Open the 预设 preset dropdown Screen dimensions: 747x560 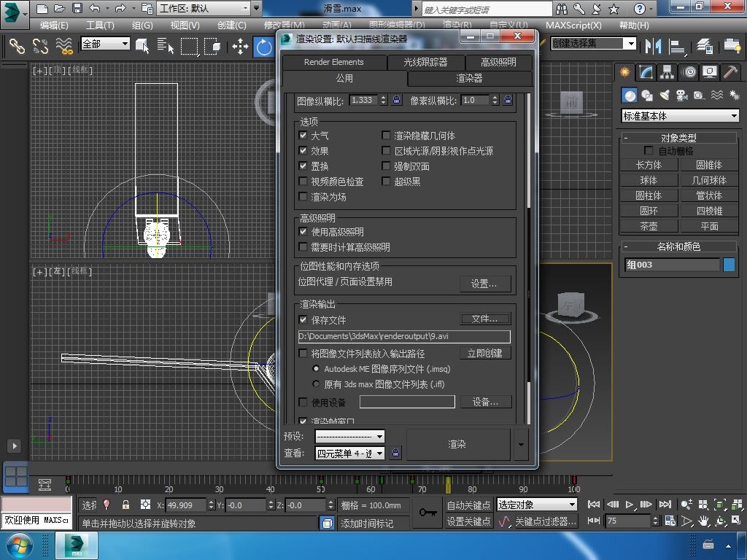(x=349, y=436)
